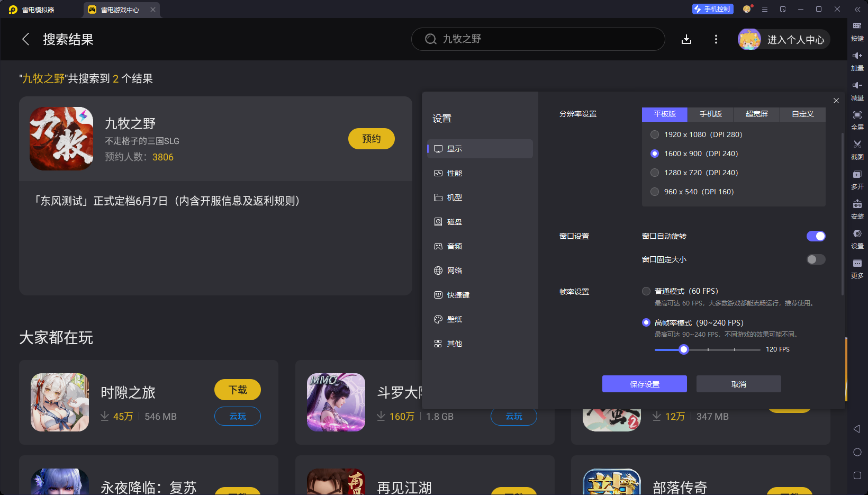Image resolution: width=868 pixels, height=495 pixels.
Task: Select 高帧率模式 (90~240 FPS)
Action: [646, 322]
